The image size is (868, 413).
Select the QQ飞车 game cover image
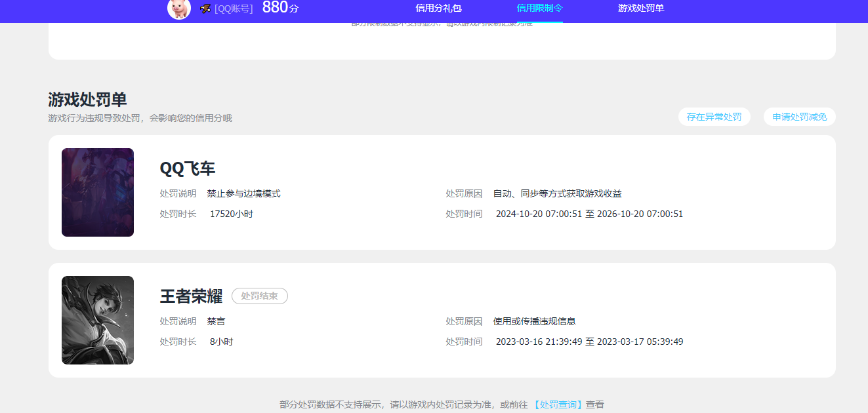point(98,192)
